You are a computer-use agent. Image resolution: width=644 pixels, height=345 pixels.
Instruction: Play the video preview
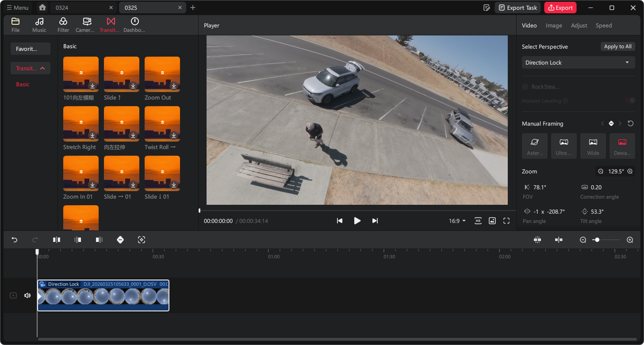click(357, 221)
